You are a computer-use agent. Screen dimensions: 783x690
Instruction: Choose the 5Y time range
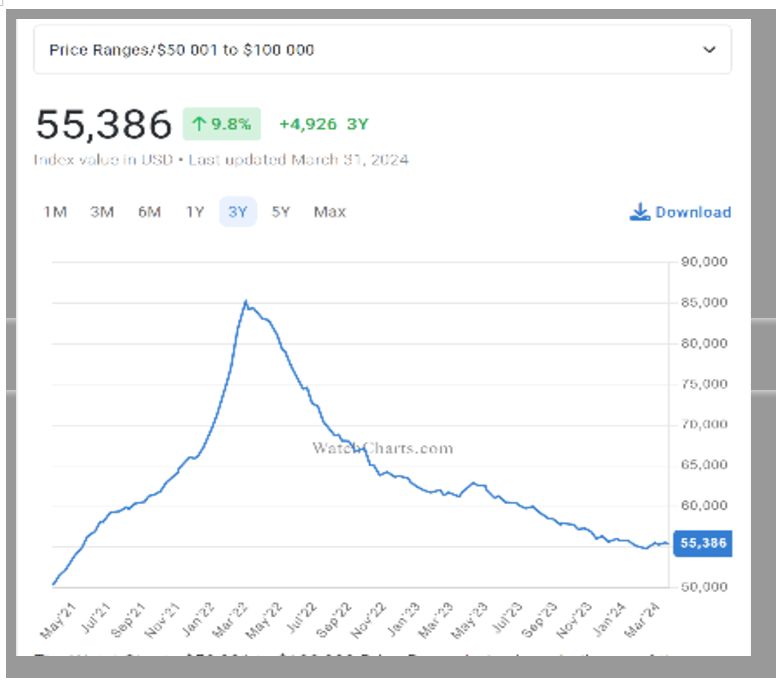(281, 212)
